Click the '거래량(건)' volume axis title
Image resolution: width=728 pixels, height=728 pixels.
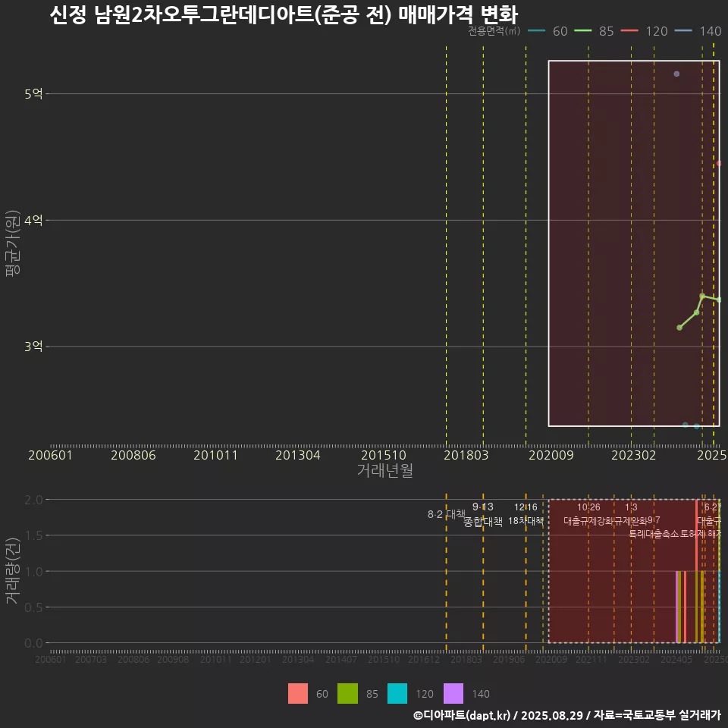13,571
